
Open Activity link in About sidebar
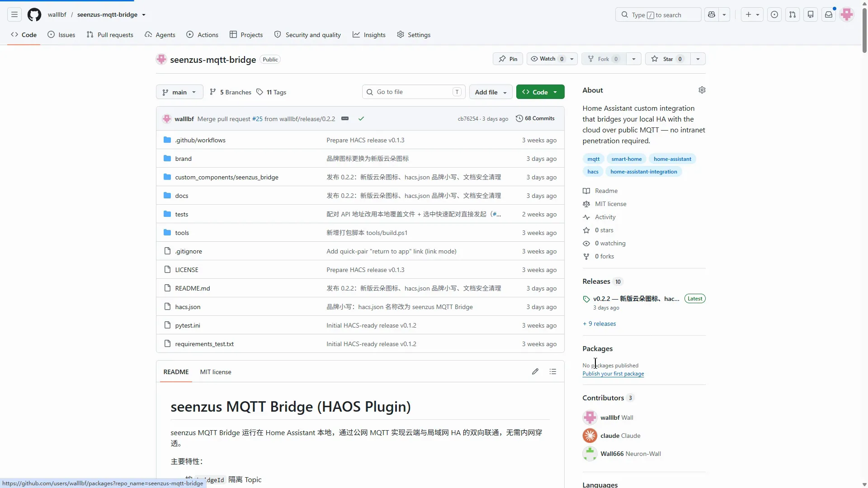pyautogui.click(x=605, y=217)
